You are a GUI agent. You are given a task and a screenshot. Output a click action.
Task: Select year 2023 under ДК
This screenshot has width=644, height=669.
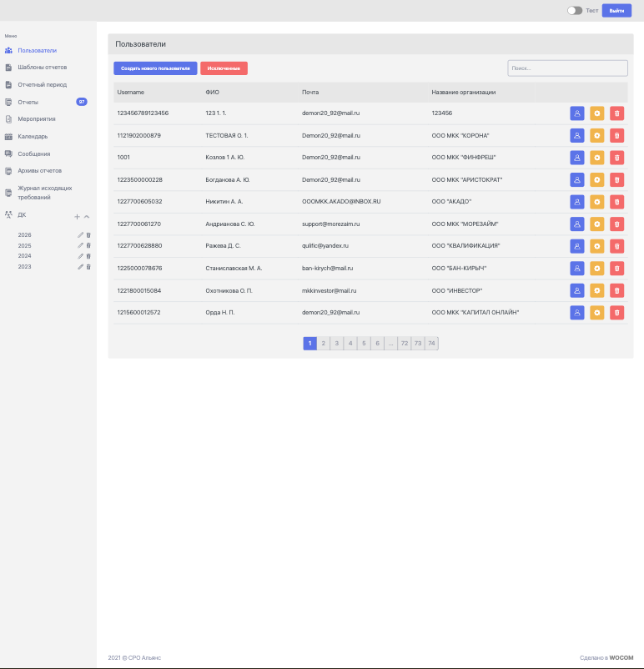coord(24,267)
